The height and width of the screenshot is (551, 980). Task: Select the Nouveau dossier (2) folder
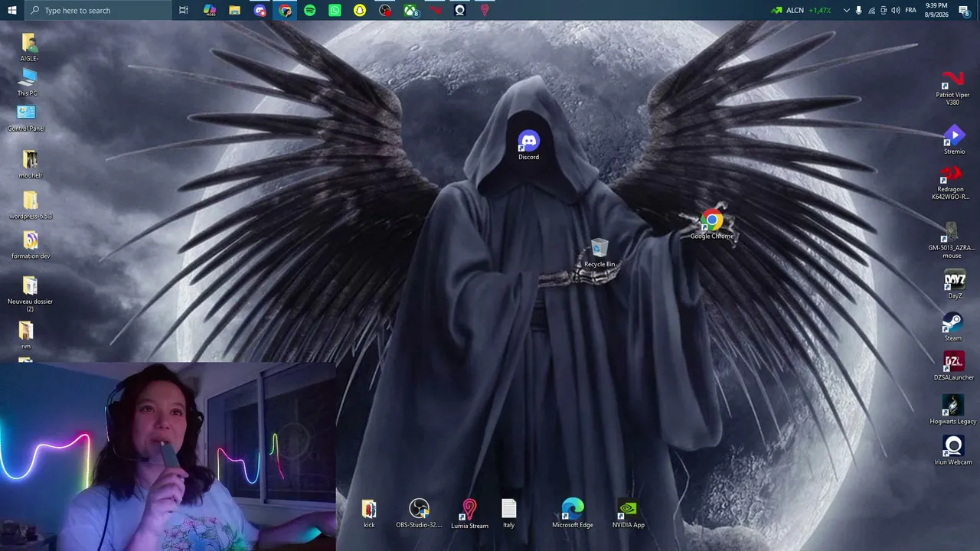click(30, 294)
